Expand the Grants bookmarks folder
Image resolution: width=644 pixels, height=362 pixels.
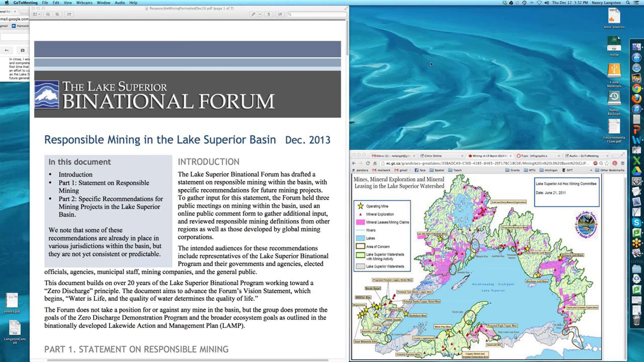click(x=513, y=170)
